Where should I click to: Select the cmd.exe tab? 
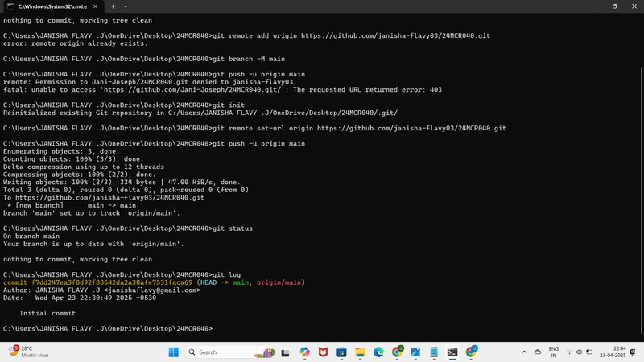tap(52, 6)
